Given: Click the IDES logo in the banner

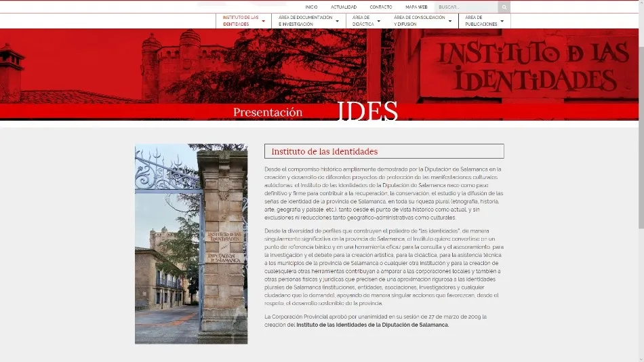Looking at the screenshot, I should pyautogui.click(x=367, y=111).
